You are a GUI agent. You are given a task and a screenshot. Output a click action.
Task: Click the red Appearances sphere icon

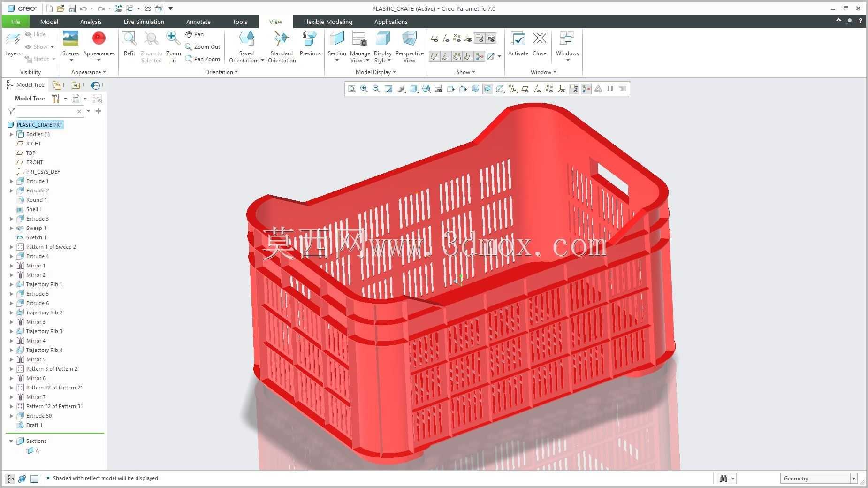[x=99, y=38]
